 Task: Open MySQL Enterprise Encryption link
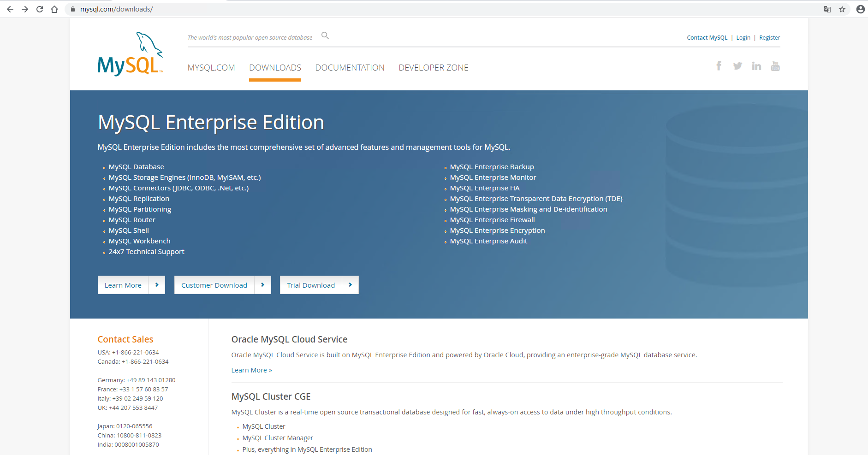click(x=498, y=230)
